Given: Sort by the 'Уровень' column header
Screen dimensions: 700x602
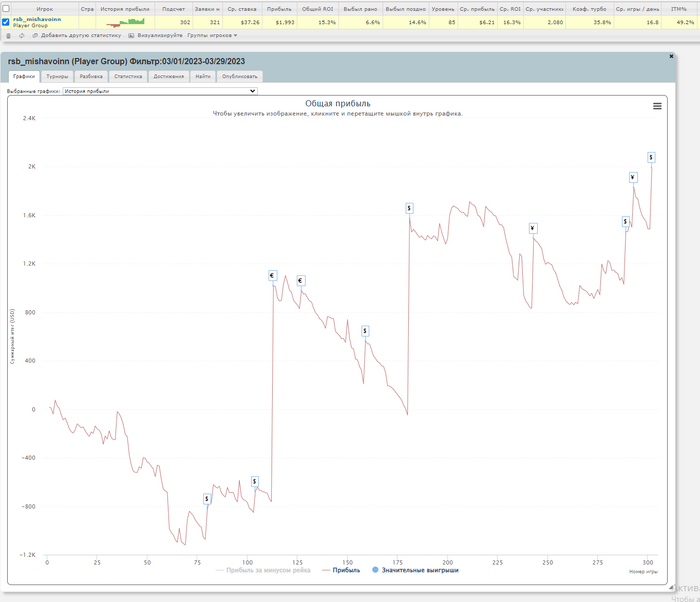Looking at the screenshot, I should 443,9.
